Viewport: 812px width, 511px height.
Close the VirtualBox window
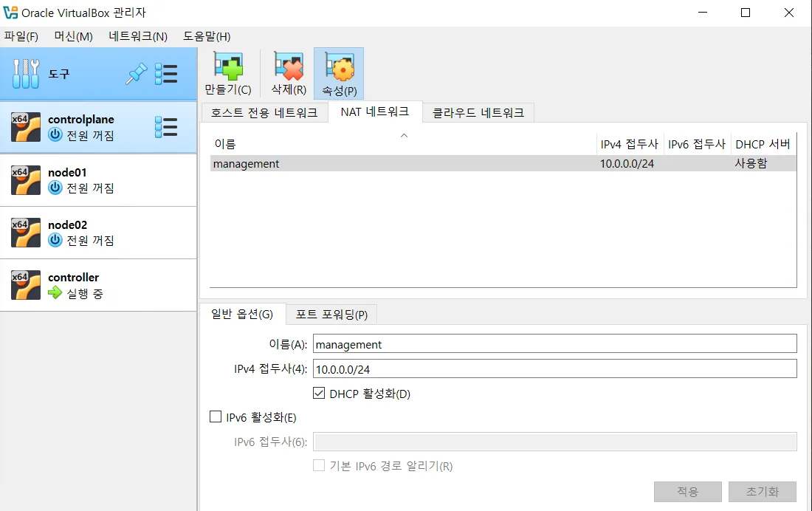pos(789,13)
